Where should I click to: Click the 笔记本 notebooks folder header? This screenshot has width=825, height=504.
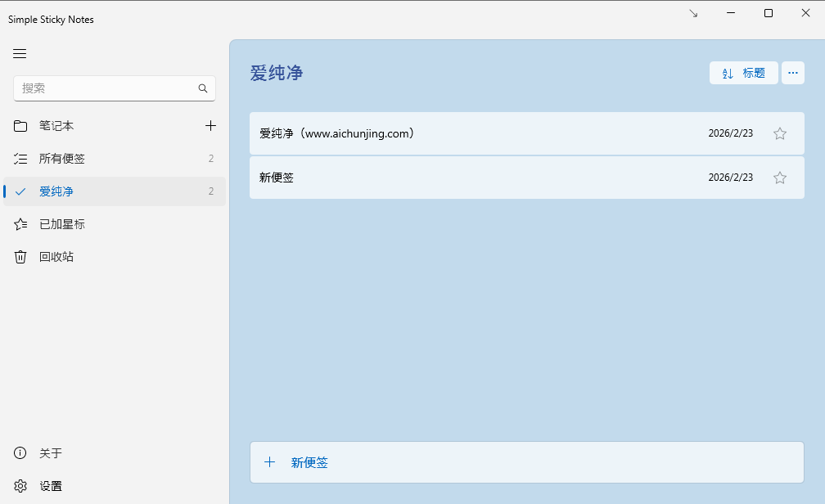[56, 126]
